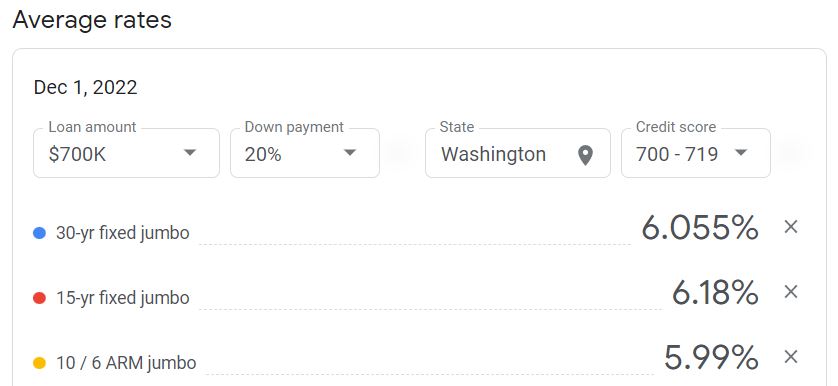Remove the 15-yr fixed jumbo row
This screenshot has width=838, height=386.
pyautogui.click(x=790, y=292)
